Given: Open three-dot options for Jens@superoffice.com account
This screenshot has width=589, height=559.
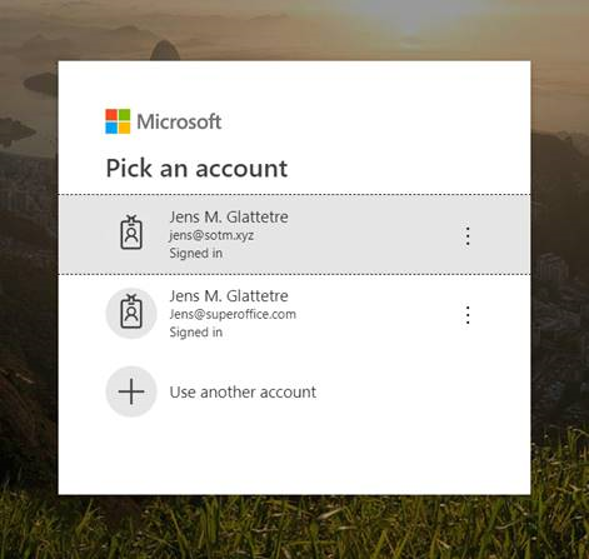Looking at the screenshot, I should click(468, 315).
